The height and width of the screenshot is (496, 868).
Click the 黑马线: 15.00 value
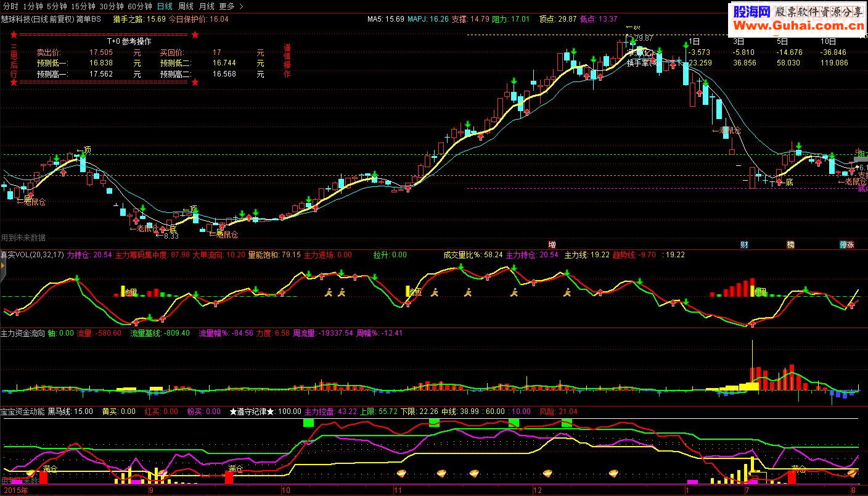70,411
